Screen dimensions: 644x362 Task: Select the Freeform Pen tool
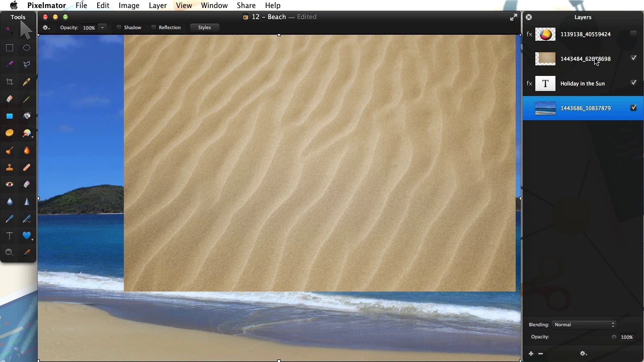[x=27, y=219]
